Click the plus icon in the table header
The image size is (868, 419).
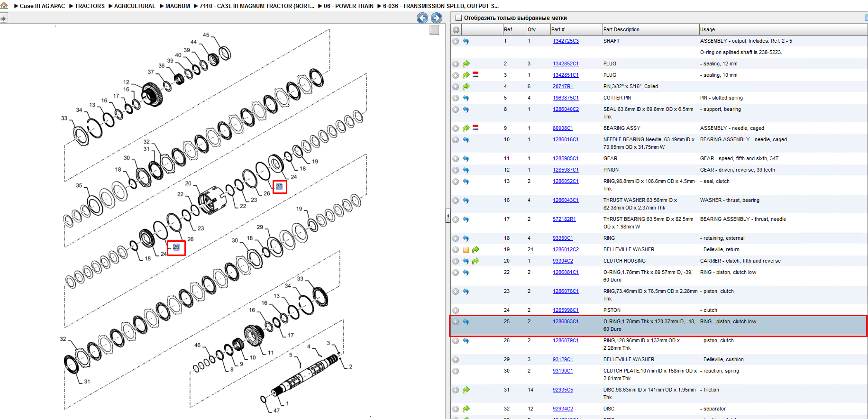pyautogui.click(x=456, y=30)
